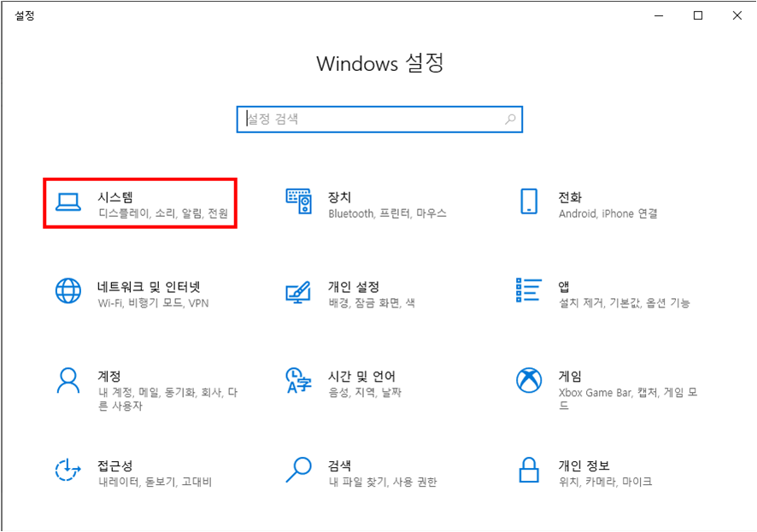The height and width of the screenshot is (532, 757).
Task: Open the 개인 정보 padlock icon
Action: point(529,470)
